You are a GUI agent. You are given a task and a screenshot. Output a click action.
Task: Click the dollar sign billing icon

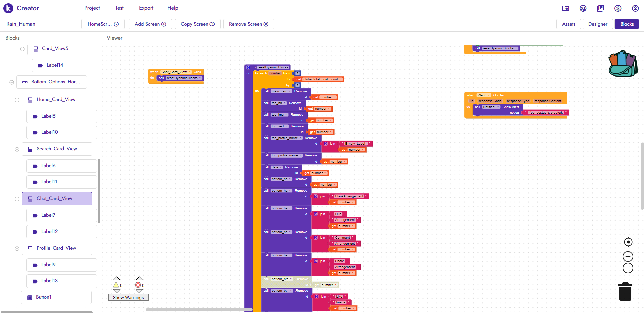pyautogui.click(x=618, y=8)
